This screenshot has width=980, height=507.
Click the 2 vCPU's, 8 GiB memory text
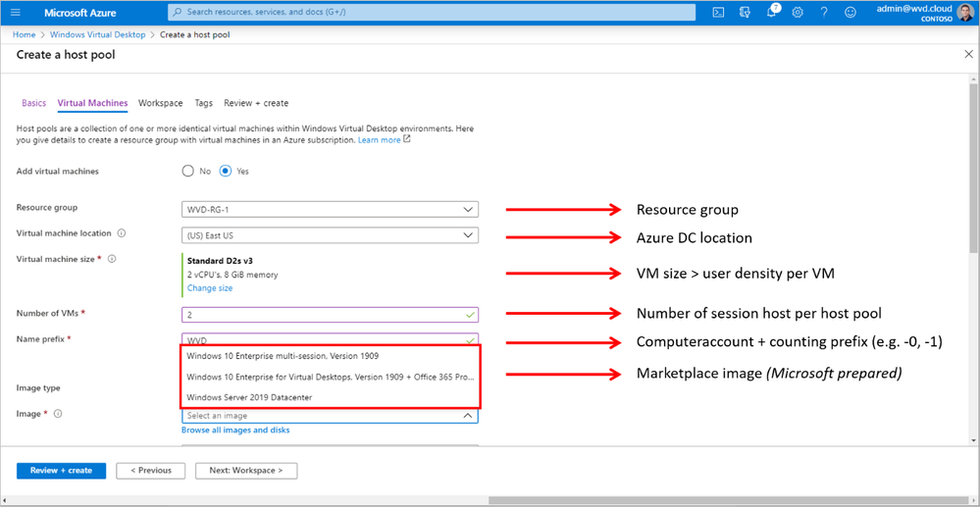[x=232, y=275]
